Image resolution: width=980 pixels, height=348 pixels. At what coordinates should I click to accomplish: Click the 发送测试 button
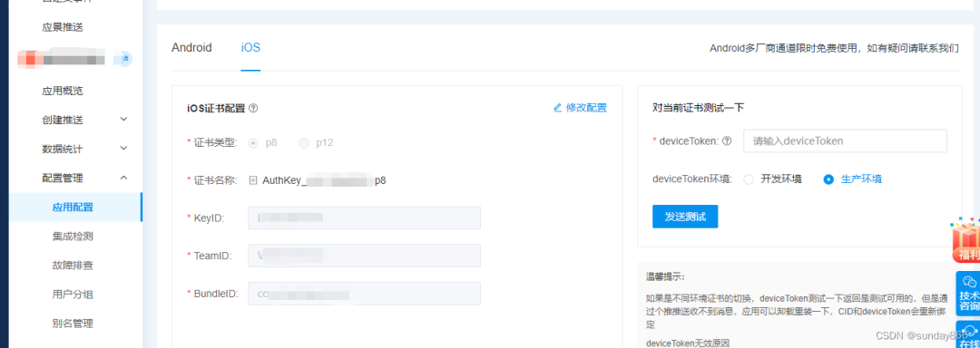point(685,217)
